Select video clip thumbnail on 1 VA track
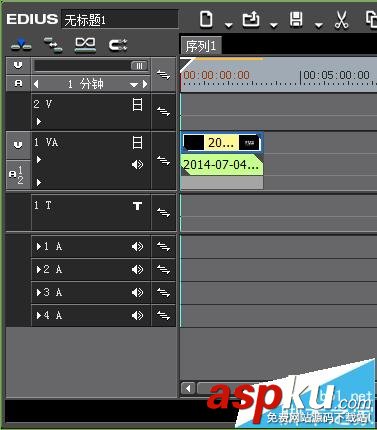 [222, 143]
